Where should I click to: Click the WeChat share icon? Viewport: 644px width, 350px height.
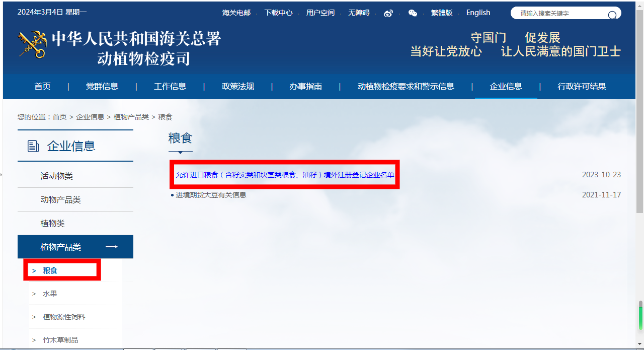413,13
